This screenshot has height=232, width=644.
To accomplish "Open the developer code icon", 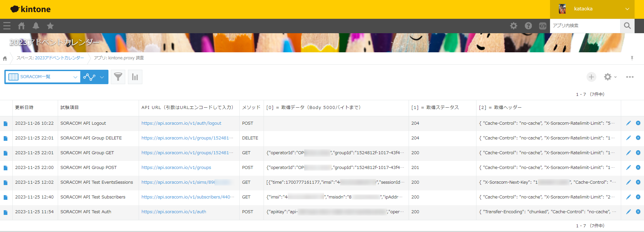I will point(543,26).
